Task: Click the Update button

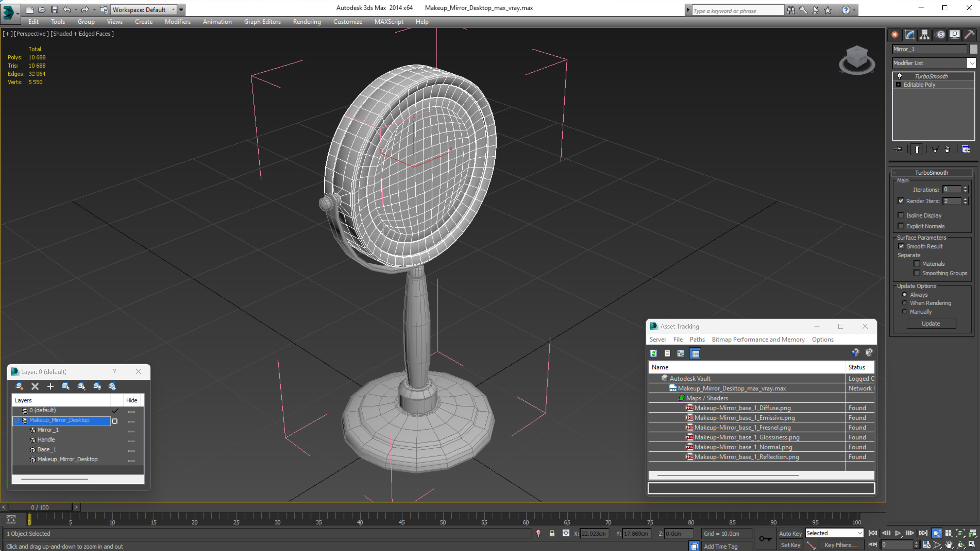Action: pos(931,324)
